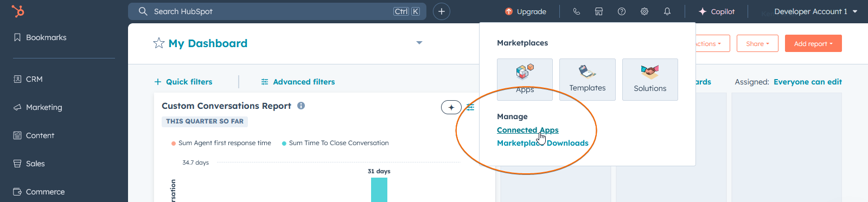Star My Dashboard as a favorite

tap(158, 43)
